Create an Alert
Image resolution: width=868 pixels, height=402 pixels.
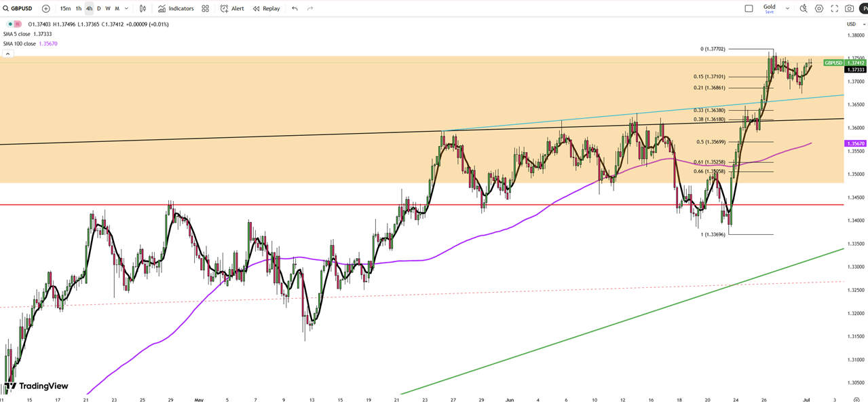[232, 9]
